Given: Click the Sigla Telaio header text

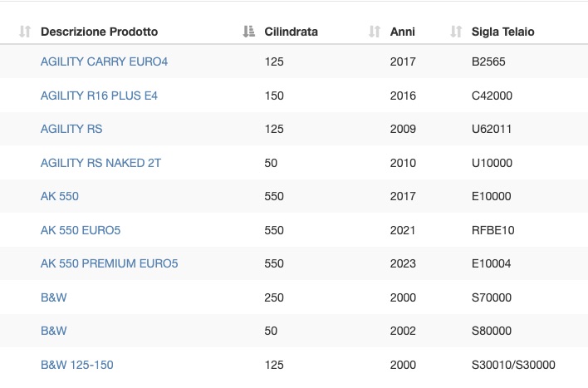Looking at the screenshot, I should [x=503, y=32].
